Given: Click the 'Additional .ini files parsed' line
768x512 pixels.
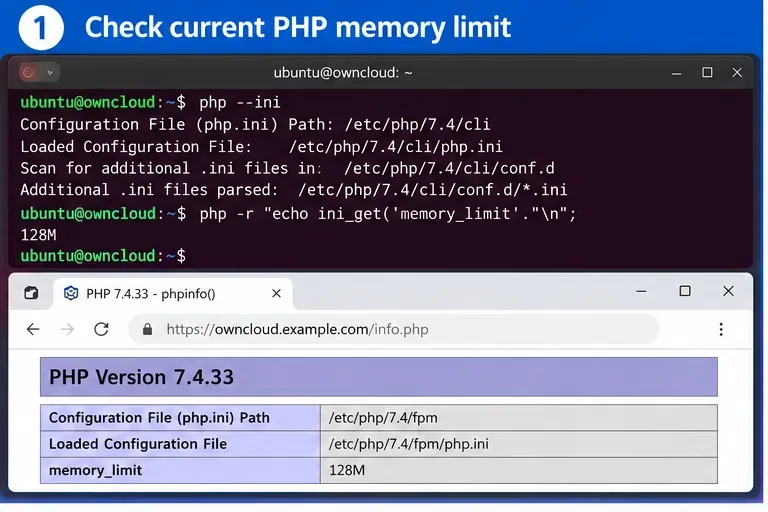Looking at the screenshot, I should tap(294, 190).
